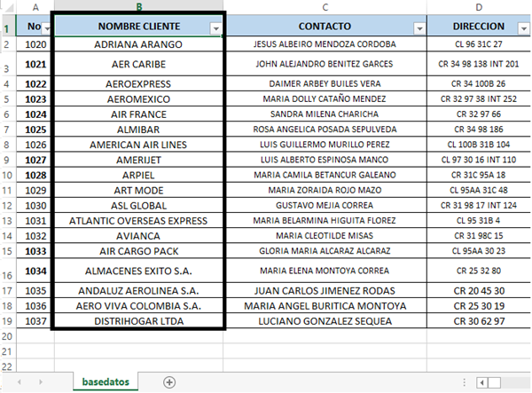Select number cell 1037
This screenshot has width=532, height=393.
tap(35, 321)
